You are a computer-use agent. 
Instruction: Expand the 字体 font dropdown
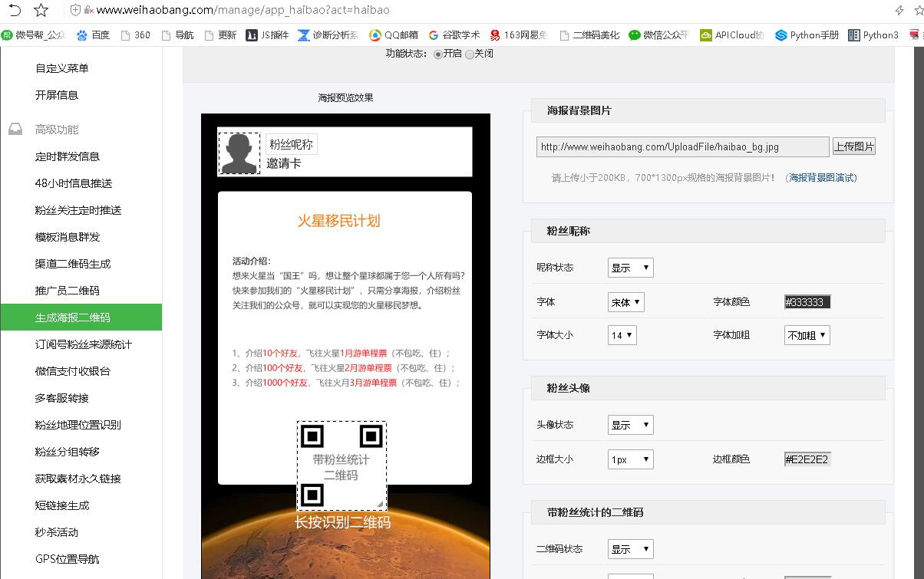[x=626, y=302]
